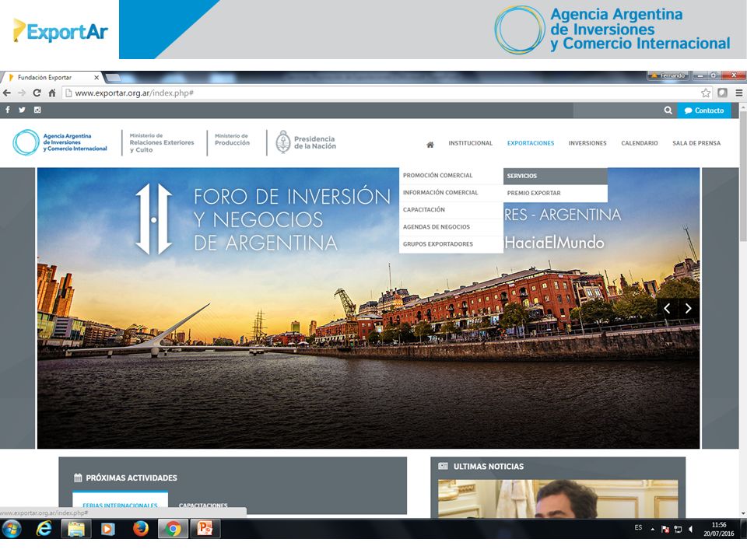Click the Ministerio de Producción logo
This screenshot has width=747, height=560.
[232, 139]
